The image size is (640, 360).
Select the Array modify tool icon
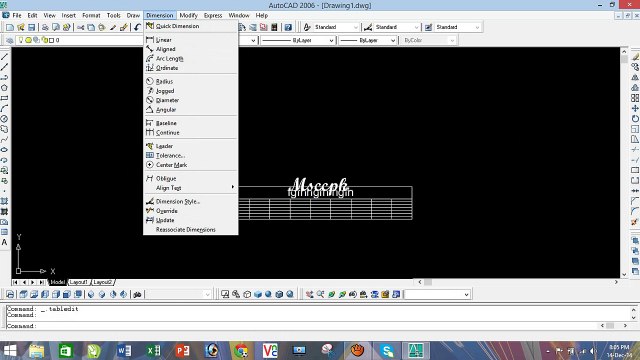pyautogui.click(x=635, y=98)
